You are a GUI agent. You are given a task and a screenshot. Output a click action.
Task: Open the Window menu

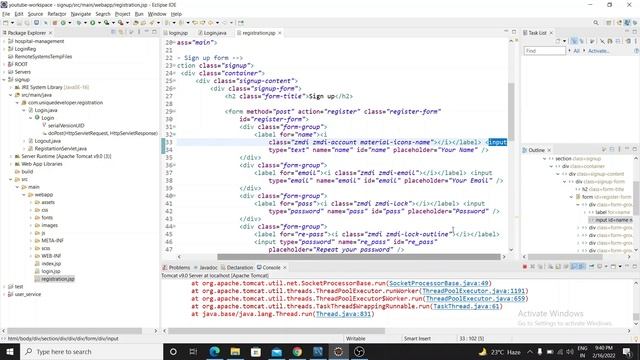point(157,14)
